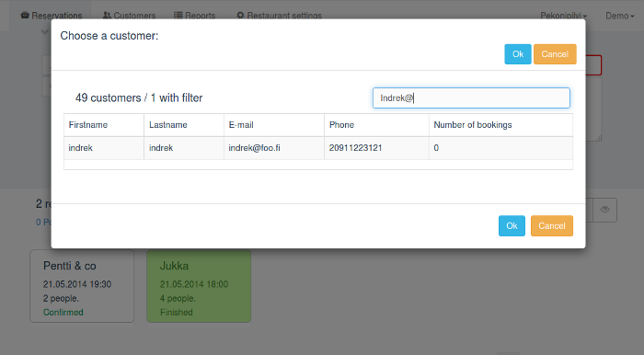
Task: Open the Reports tab
Action: point(195,16)
